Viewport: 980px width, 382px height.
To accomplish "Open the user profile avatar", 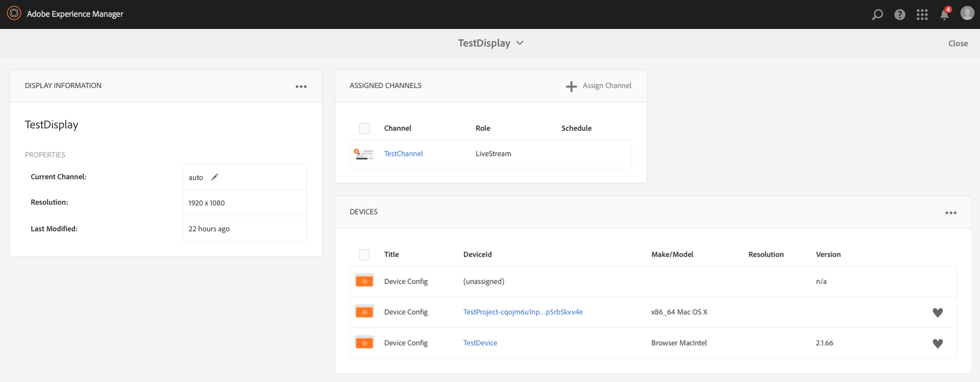I will pyautogui.click(x=967, y=13).
